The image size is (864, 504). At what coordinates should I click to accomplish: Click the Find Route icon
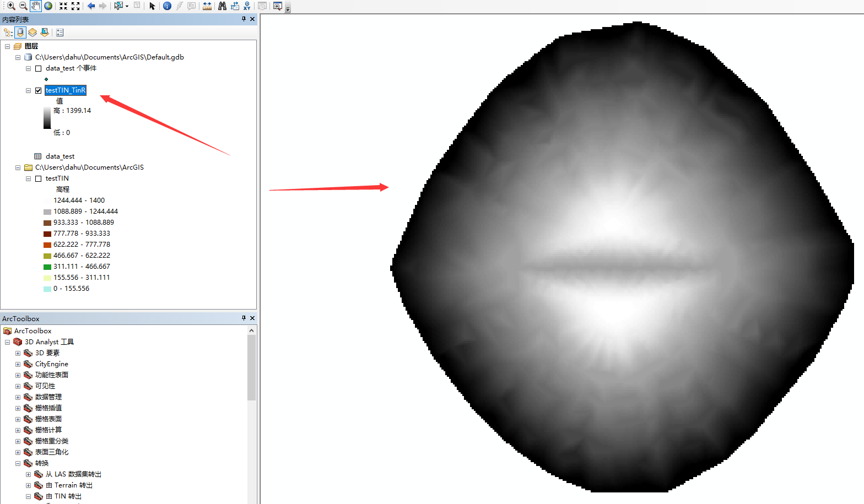click(235, 6)
